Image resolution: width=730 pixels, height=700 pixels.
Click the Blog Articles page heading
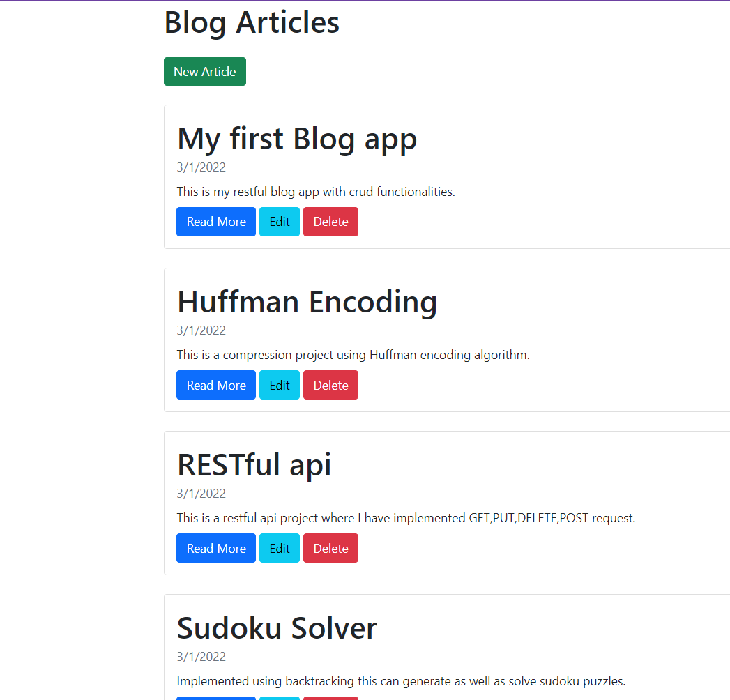click(x=252, y=22)
